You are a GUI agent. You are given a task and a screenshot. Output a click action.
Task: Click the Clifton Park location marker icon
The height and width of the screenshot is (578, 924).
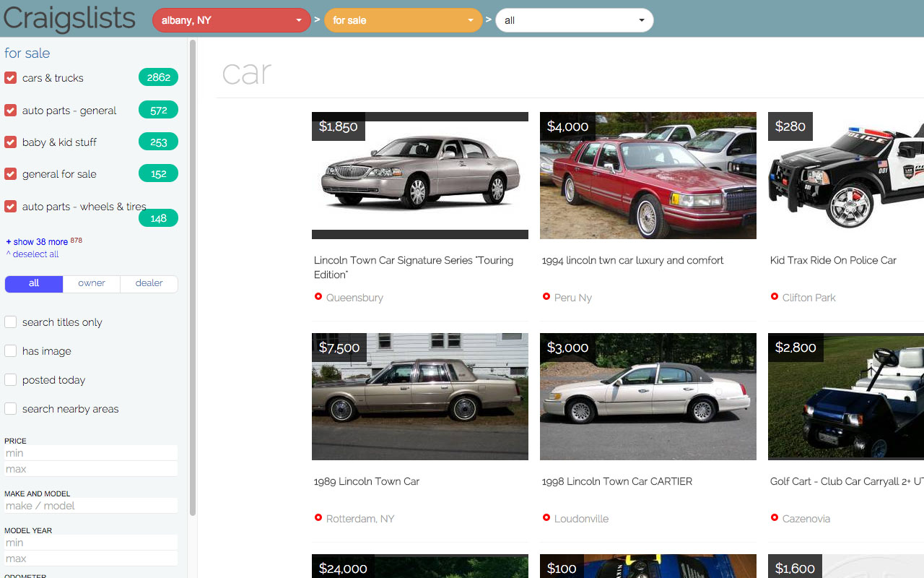[774, 296]
